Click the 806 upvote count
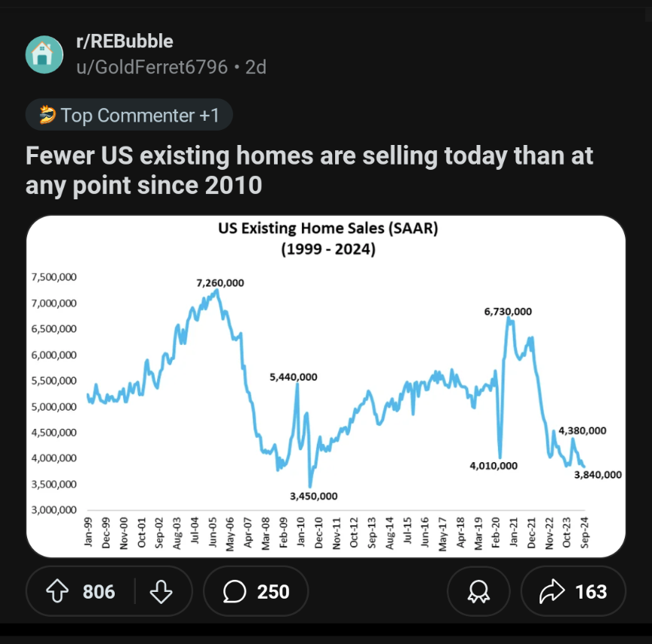652x644 pixels. (99, 591)
